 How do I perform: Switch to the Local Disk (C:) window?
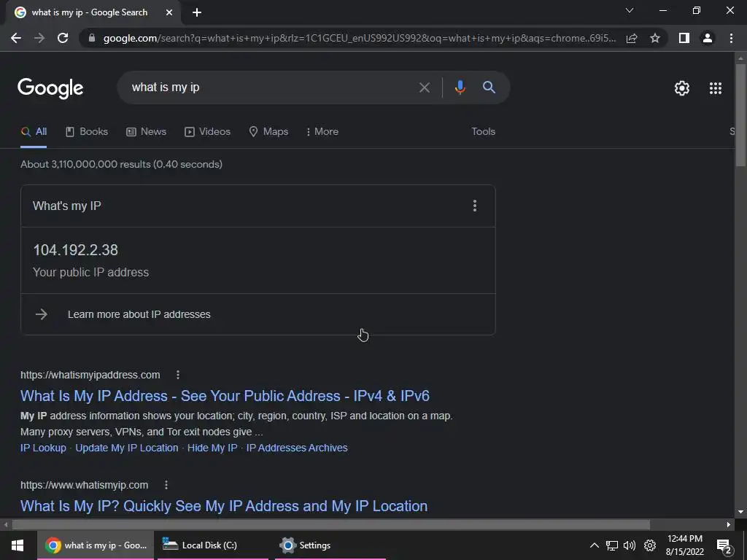pos(213,545)
